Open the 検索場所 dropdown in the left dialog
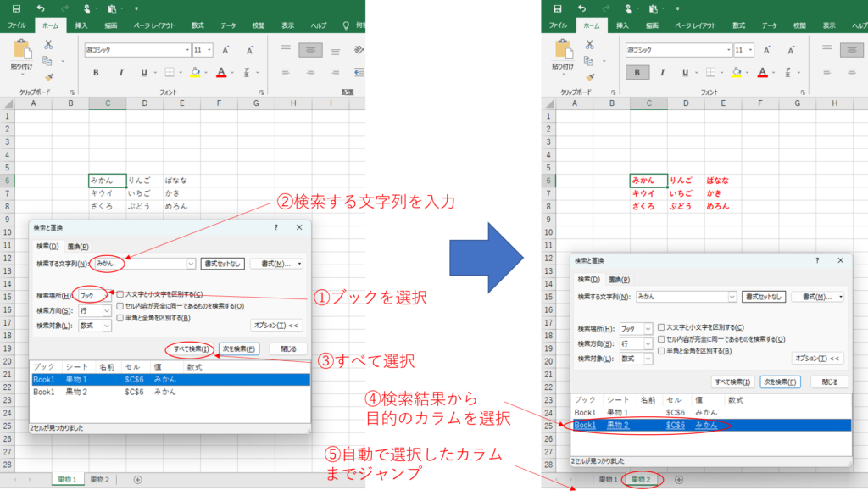Image resolution: width=868 pixels, height=496 pixels. (107, 295)
